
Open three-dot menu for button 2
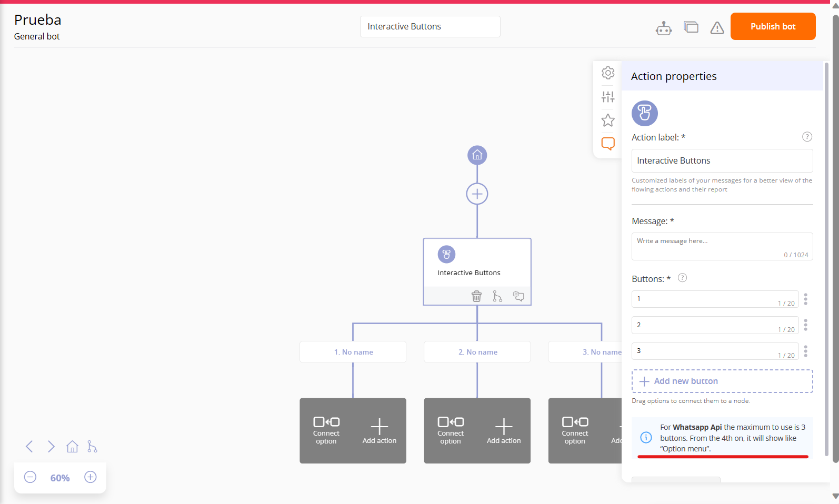pyautogui.click(x=805, y=325)
